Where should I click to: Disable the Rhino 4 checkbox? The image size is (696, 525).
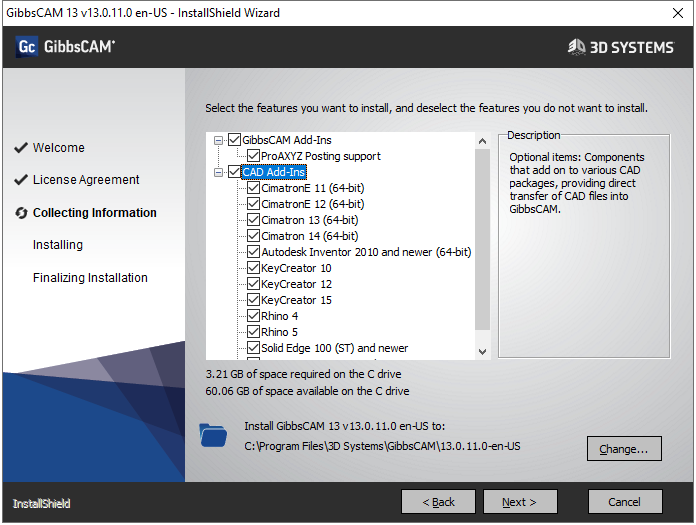click(x=253, y=316)
